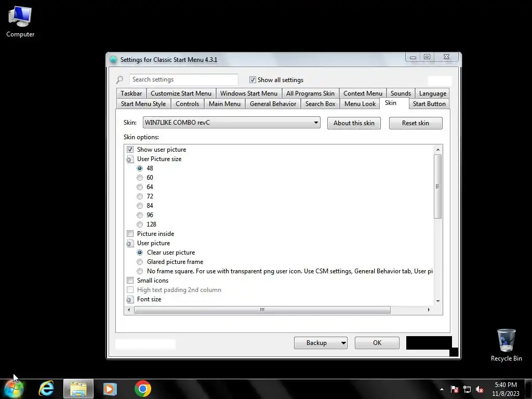This screenshot has height=399, width=532.
Task: Click muted volume tray icon
Action: click(480, 389)
